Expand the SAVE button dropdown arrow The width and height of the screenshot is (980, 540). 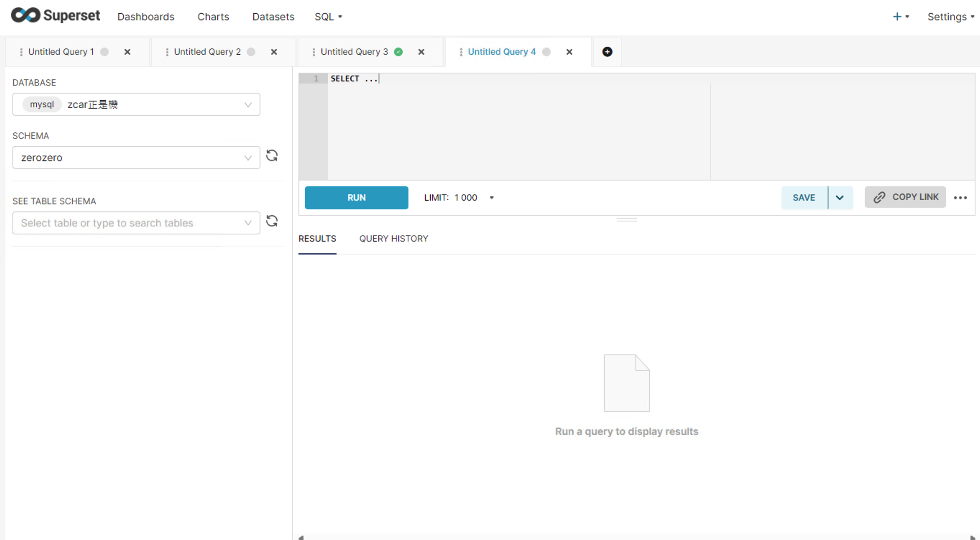[x=840, y=197]
